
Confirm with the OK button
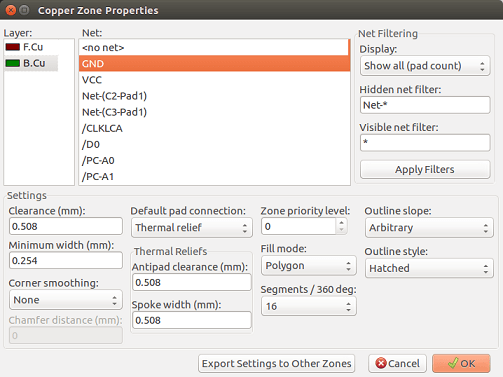(461, 363)
